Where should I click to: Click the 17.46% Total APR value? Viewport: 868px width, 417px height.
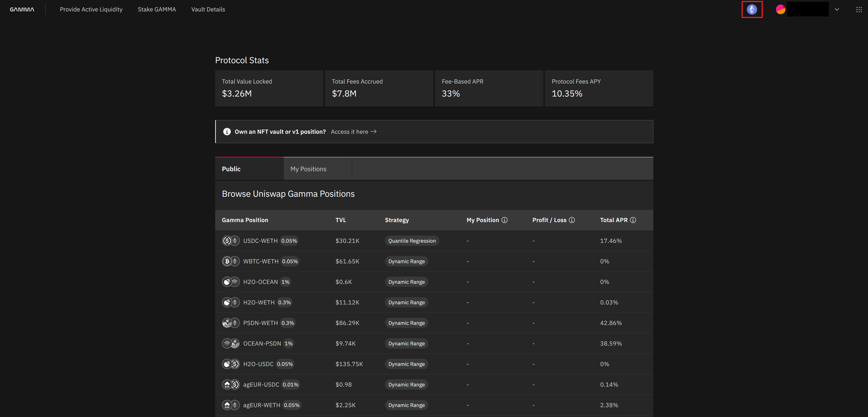tap(611, 241)
